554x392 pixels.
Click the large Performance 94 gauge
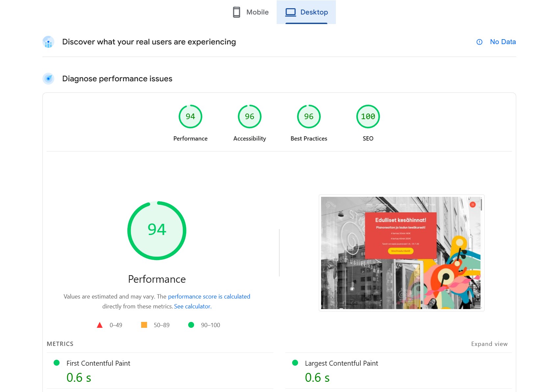click(x=157, y=230)
